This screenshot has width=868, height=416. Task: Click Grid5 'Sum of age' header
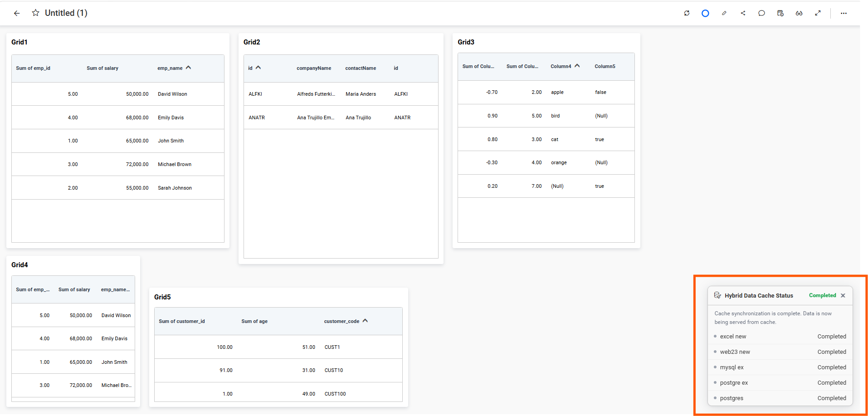click(254, 321)
